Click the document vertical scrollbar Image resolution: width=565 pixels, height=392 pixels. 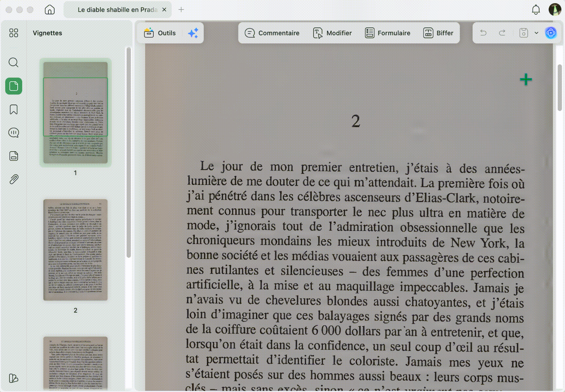click(x=560, y=88)
